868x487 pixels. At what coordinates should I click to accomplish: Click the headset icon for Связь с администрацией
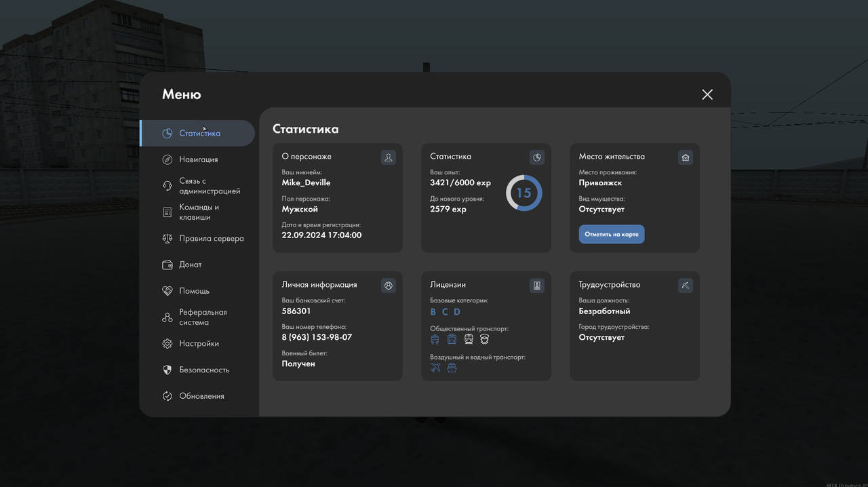(x=167, y=186)
